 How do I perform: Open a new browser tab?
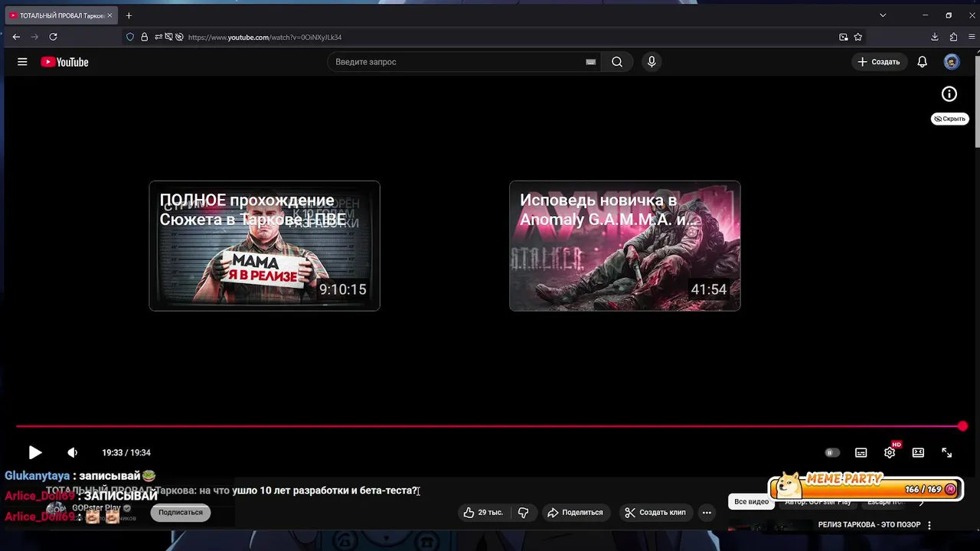point(129,15)
